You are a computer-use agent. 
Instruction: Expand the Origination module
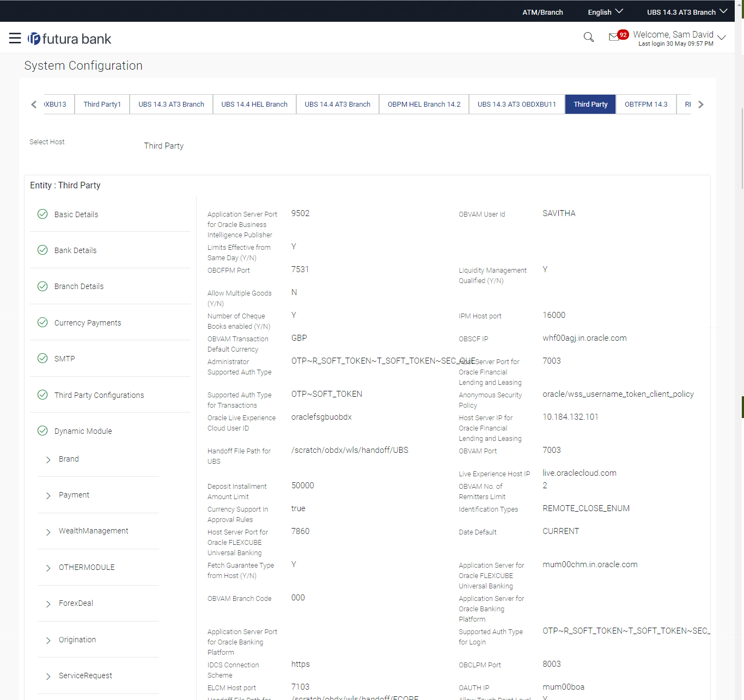click(48, 640)
